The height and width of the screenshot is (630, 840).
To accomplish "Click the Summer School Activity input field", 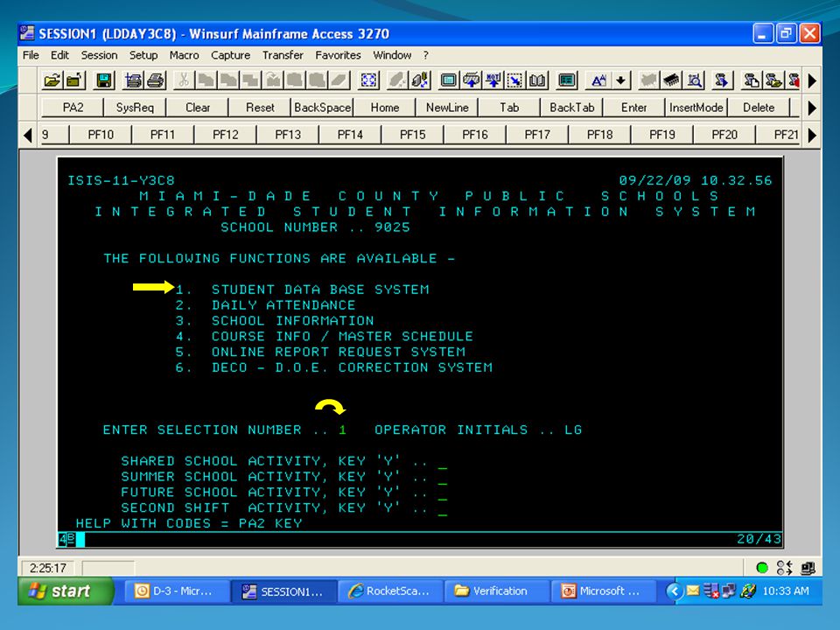I will click(443, 478).
